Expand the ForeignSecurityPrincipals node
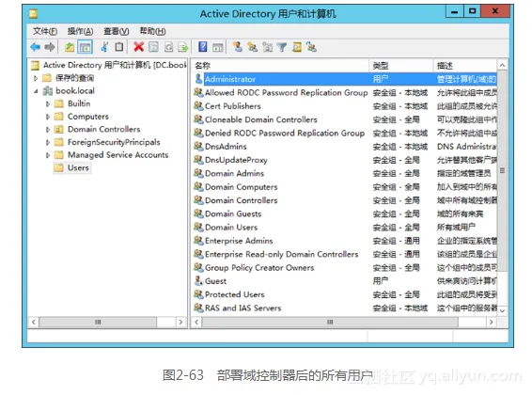 pos(48,142)
